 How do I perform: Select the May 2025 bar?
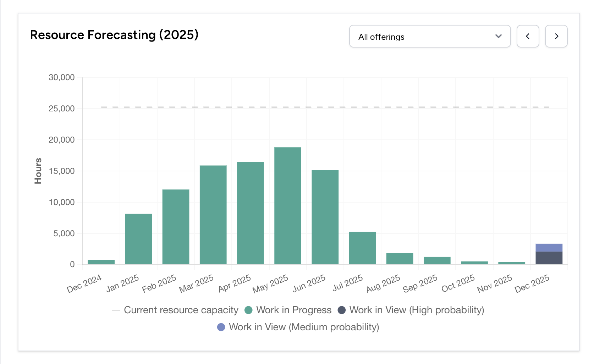[x=287, y=206]
